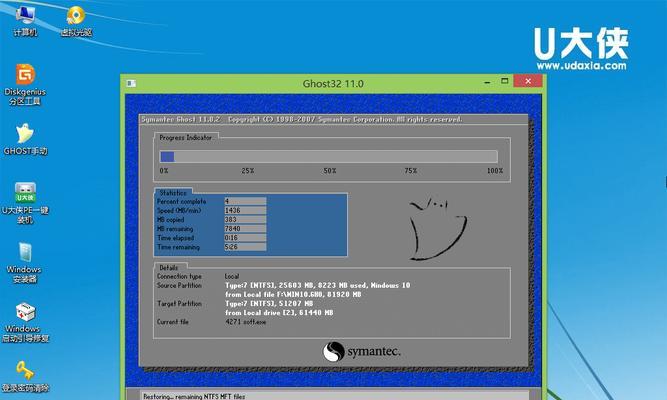Click the Connection type value Local
Image resolution: width=667 pixels, height=400 pixels.
[232, 276]
